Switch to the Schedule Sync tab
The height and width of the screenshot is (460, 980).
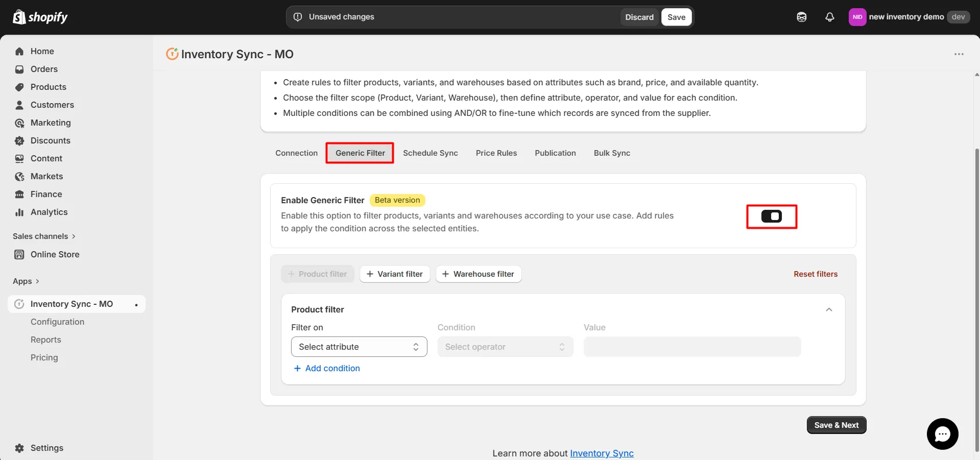pos(430,153)
